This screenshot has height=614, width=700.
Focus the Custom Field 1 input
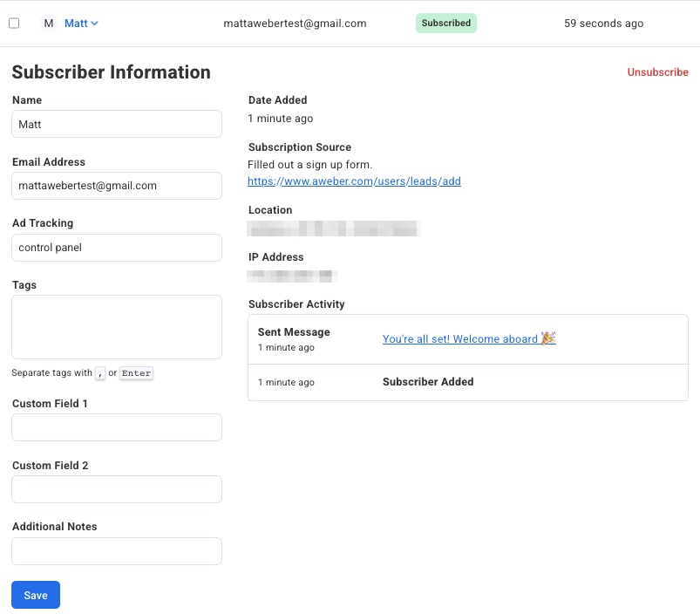(x=117, y=427)
